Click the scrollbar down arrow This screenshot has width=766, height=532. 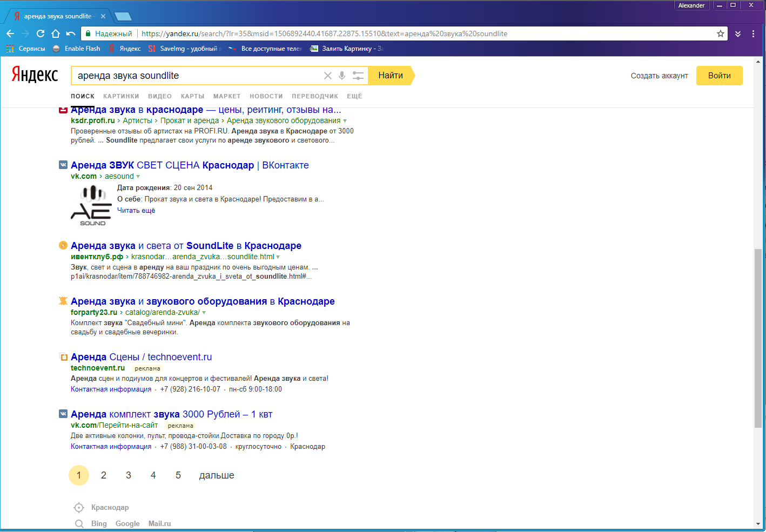[758, 524]
